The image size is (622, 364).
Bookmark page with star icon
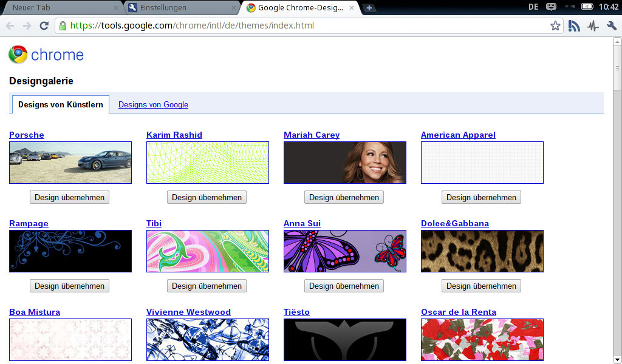[555, 25]
